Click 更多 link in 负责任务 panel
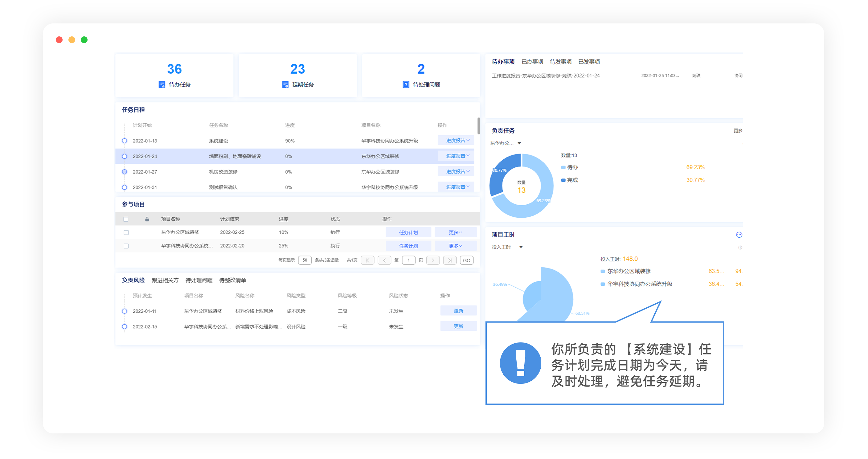This screenshot has width=868, height=459. tap(738, 130)
